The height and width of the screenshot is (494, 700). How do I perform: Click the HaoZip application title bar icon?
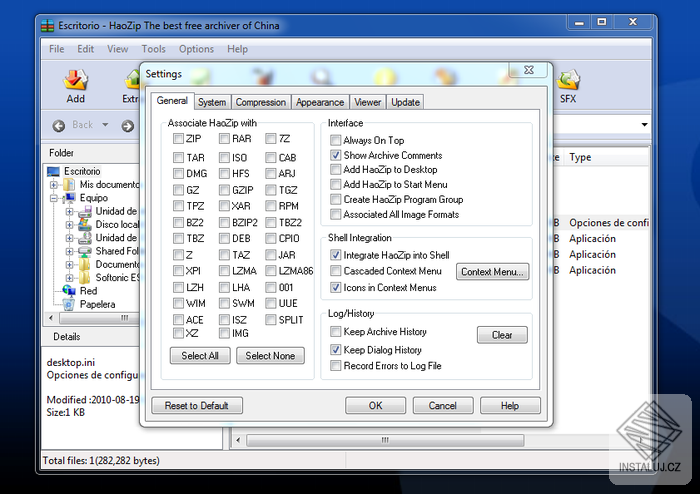(47, 25)
